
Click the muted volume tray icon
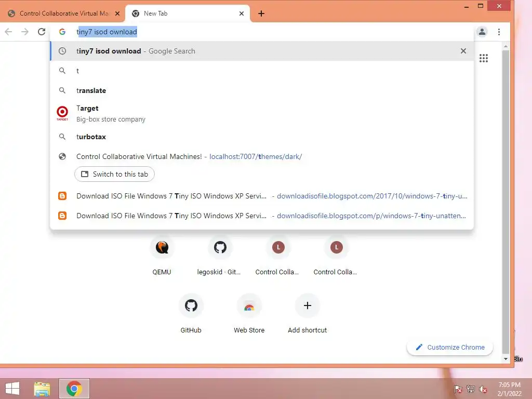483,389
